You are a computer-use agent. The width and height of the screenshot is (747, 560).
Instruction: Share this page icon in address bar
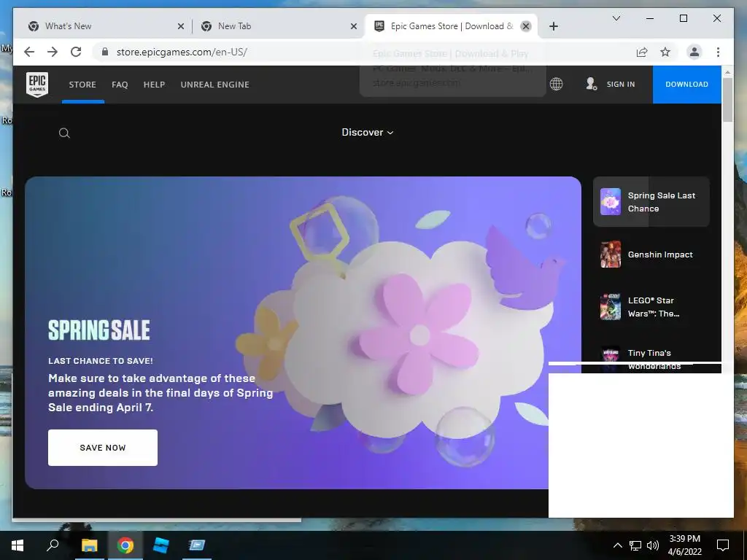pos(642,52)
